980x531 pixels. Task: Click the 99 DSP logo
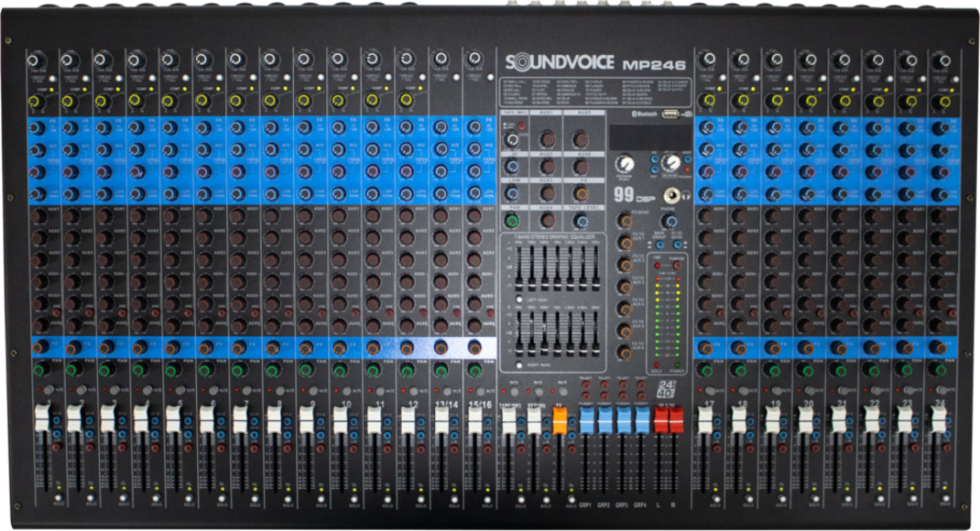point(635,195)
